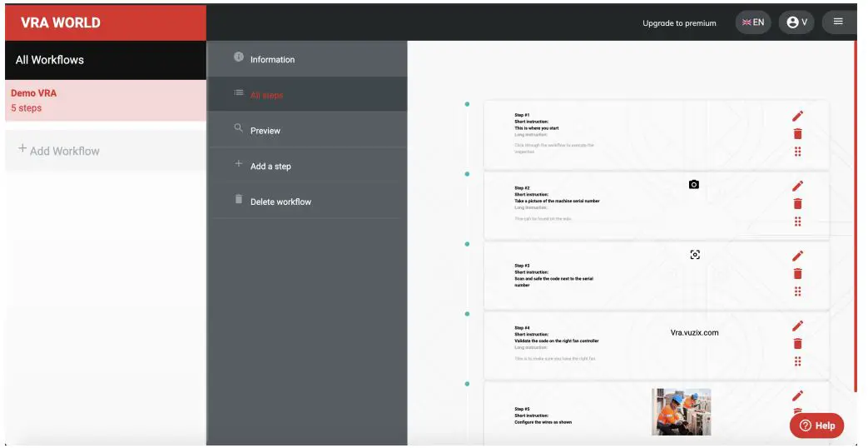This screenshot has height=448, width=868.
Task: Grab the drag handle of Step #1
Action: 797,152
